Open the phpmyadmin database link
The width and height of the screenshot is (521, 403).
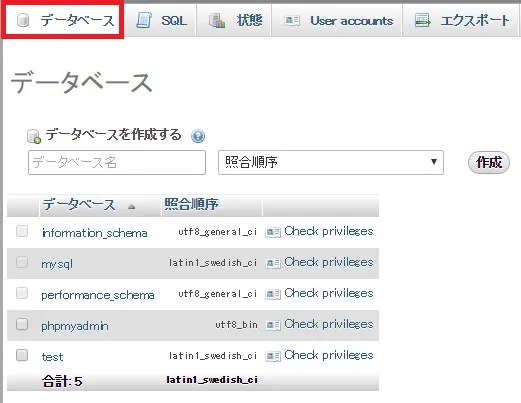tap(75, 326)
